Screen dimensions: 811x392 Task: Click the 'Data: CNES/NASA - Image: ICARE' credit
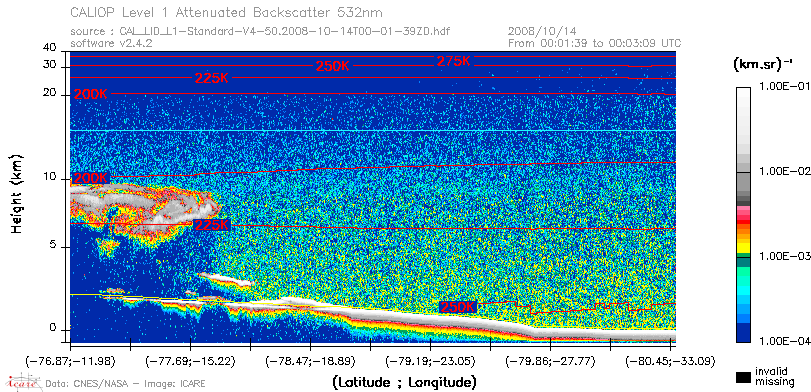tap(126, 384)
